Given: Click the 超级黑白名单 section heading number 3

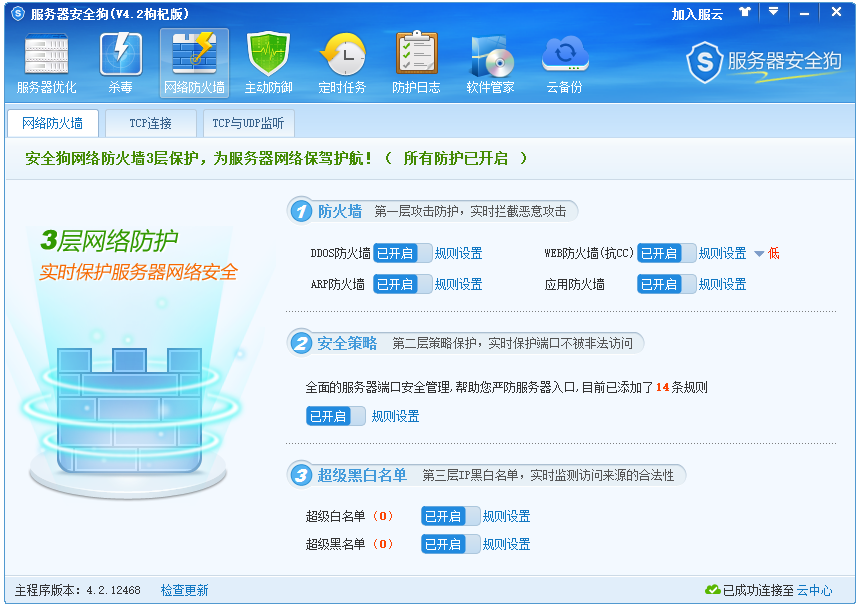Looking at the screenshot, I should (300, 475).
